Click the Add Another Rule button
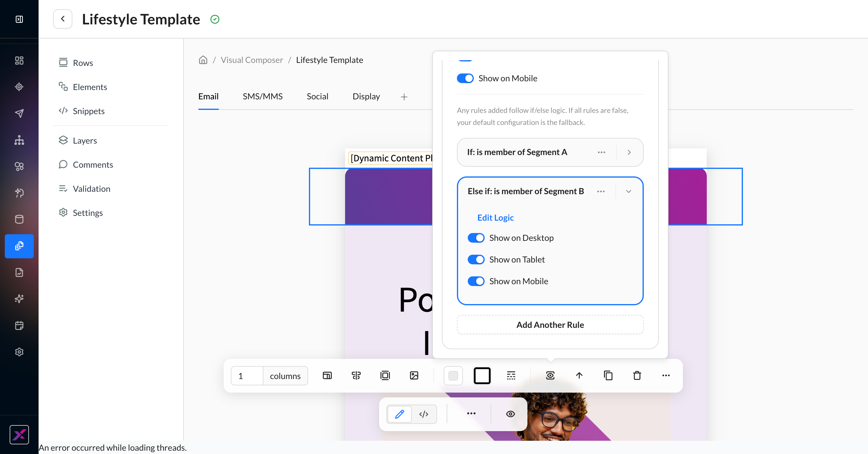 550,325
